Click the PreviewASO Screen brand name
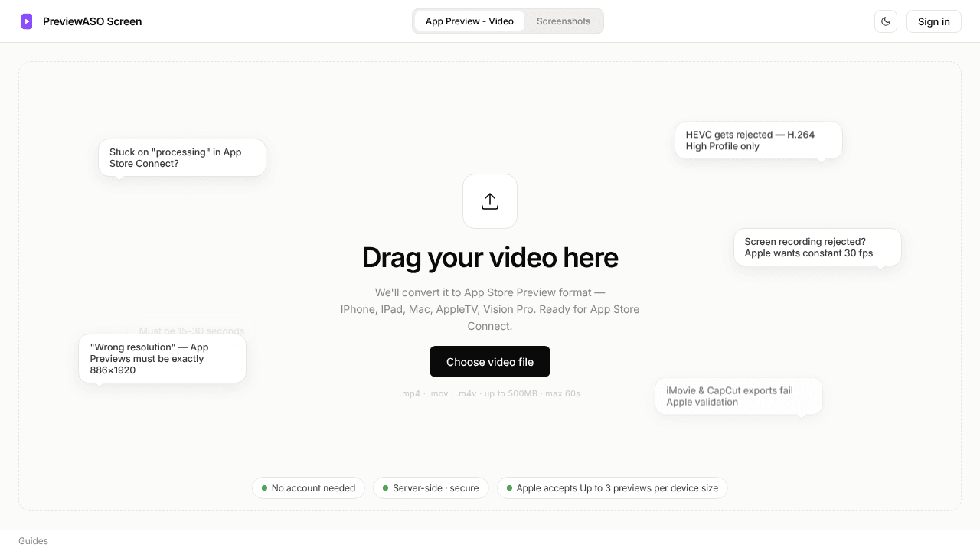The image size is (980, 551). pyautogui.click(x=92, y=21)
